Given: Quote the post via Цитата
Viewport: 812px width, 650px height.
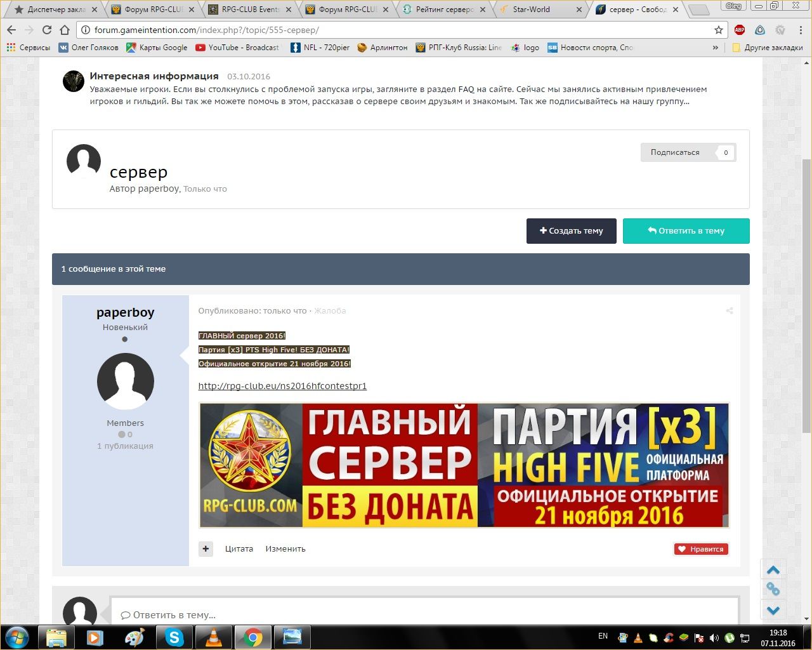Looking at the screenshot, I should pyautogui.click(x=239, y=549).
